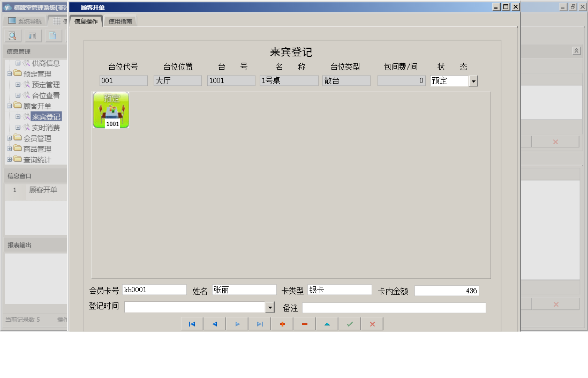Image resolution: width=588 pixels, height=378 pixels.
Task: Maximize the 顾客开单 window
Action: coord(506,7)
